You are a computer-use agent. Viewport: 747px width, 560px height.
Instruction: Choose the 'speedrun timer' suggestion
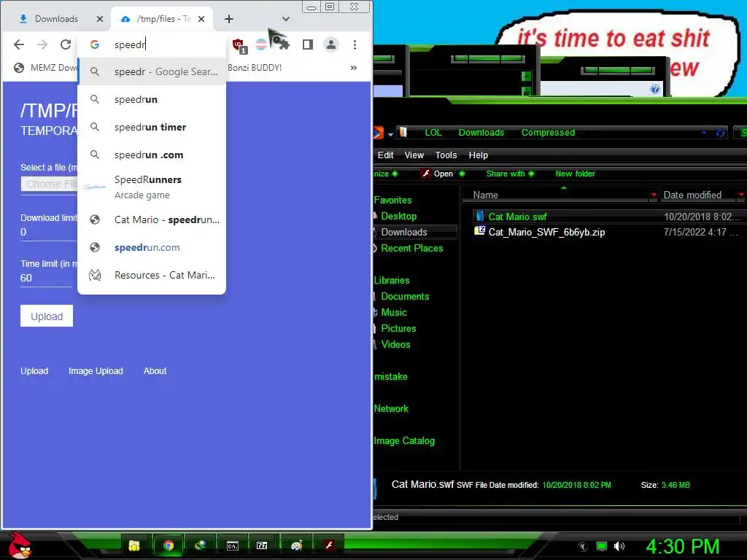[x=152, y=127]
